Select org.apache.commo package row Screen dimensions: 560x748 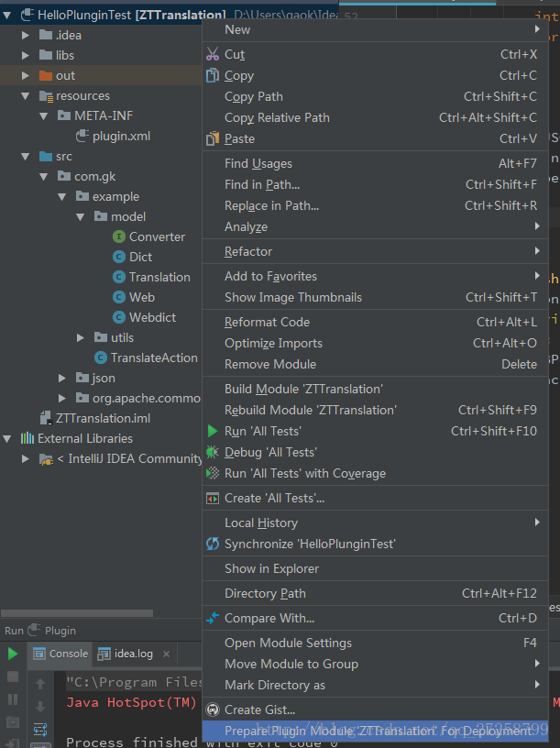pos(101,398)
